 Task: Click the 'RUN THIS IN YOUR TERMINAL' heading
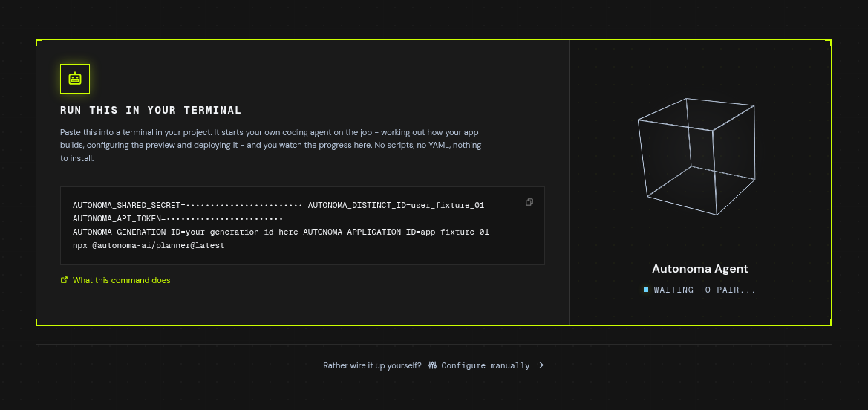pos(151,110)
